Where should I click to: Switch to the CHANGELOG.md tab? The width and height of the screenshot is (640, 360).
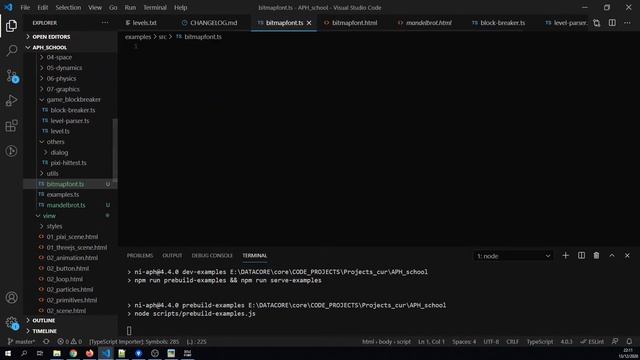pyautogui.click(x=210, y=23)
